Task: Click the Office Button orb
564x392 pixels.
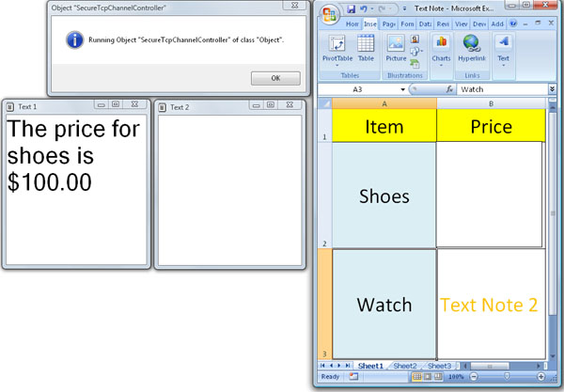Action: [329, 14]
